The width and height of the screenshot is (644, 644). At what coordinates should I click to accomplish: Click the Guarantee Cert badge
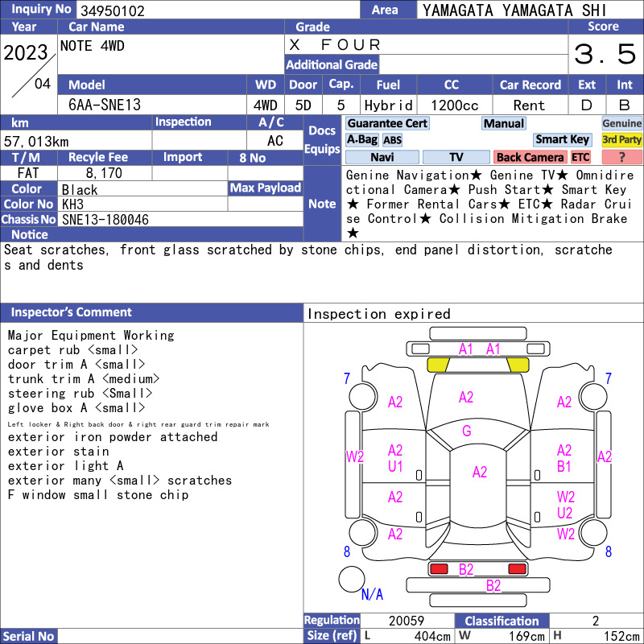(387, 123)
